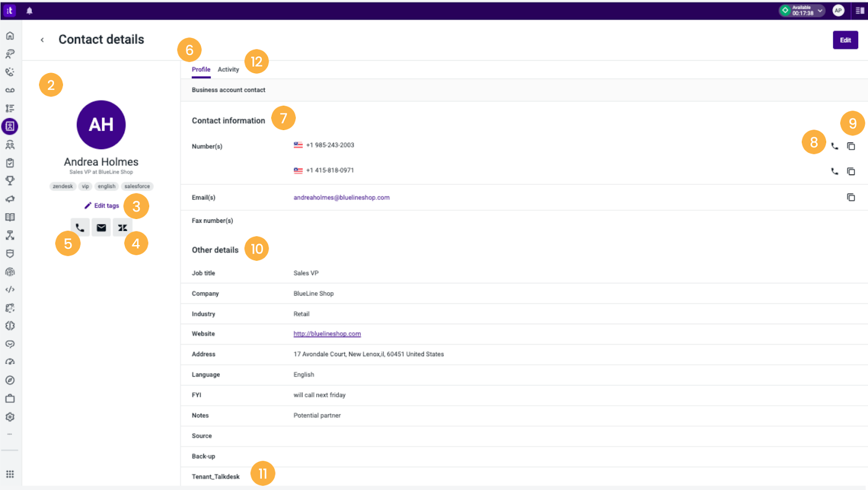Open the flow diagram icon in sidebar
The width and height of the screenshot is (868, 490).
[10, 235]
